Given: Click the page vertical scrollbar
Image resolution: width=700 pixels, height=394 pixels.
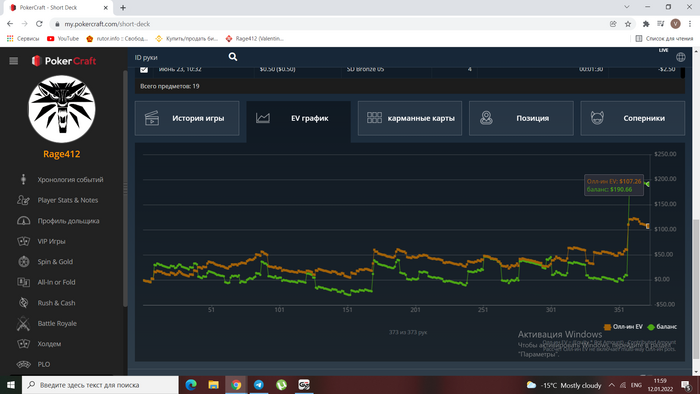Looking at the screenshot, I should click(x=696, y=289).
